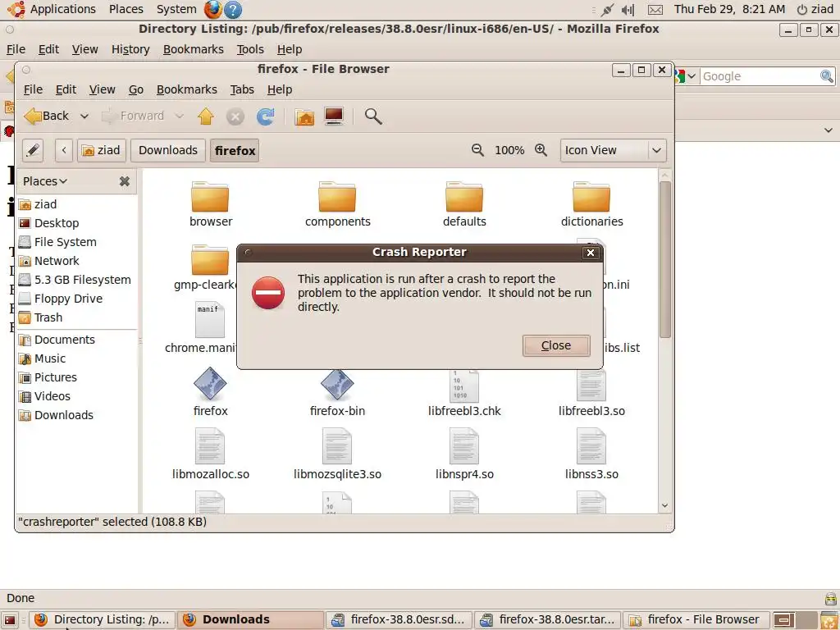Select the firefox executable icon
This screenshot has width=840, height=630.
[210, 384]
